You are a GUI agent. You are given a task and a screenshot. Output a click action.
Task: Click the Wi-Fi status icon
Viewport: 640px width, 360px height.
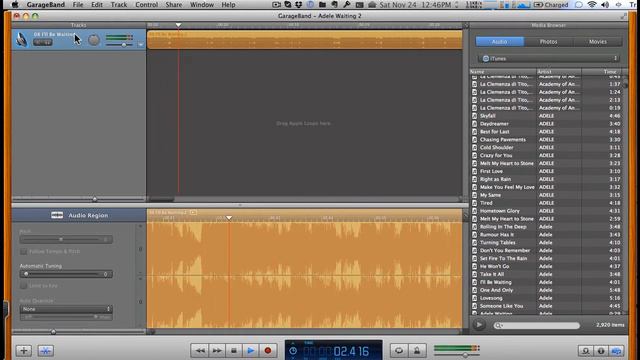pyautogui.click(x=591, y=5)
